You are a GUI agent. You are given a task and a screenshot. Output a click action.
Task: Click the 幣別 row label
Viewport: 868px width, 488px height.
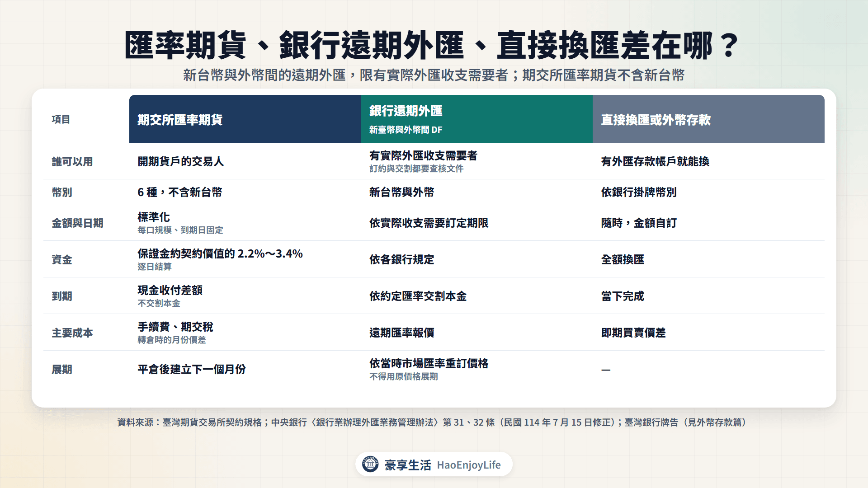point(62,192)
